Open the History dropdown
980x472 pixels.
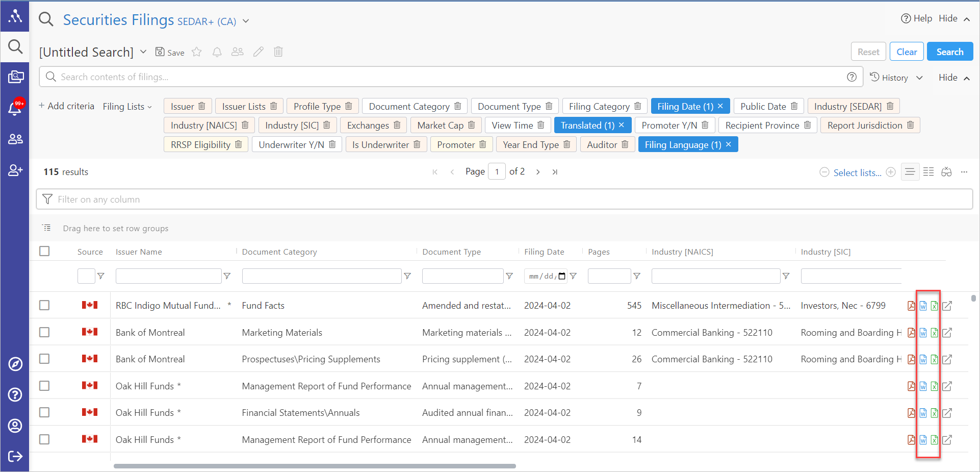[x=896, y=78]
